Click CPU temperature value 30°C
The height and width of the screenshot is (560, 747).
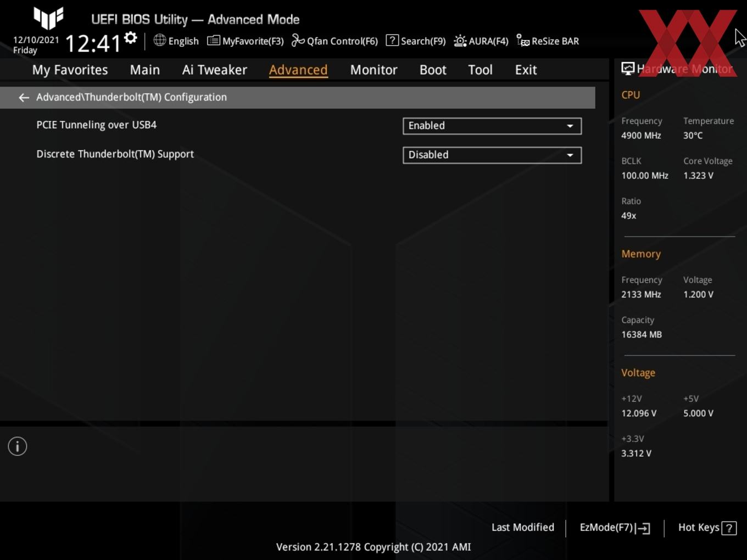(x=693, y=136)
